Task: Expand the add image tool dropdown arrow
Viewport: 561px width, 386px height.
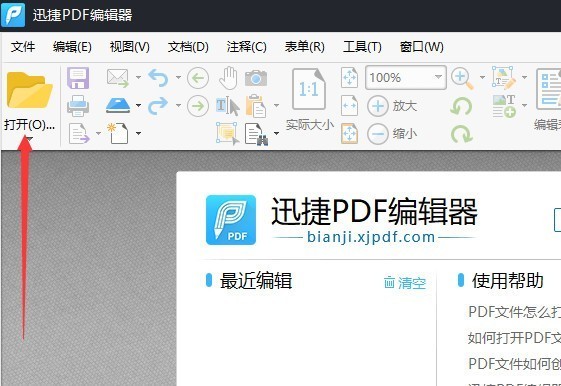Action: coord(524,105)
